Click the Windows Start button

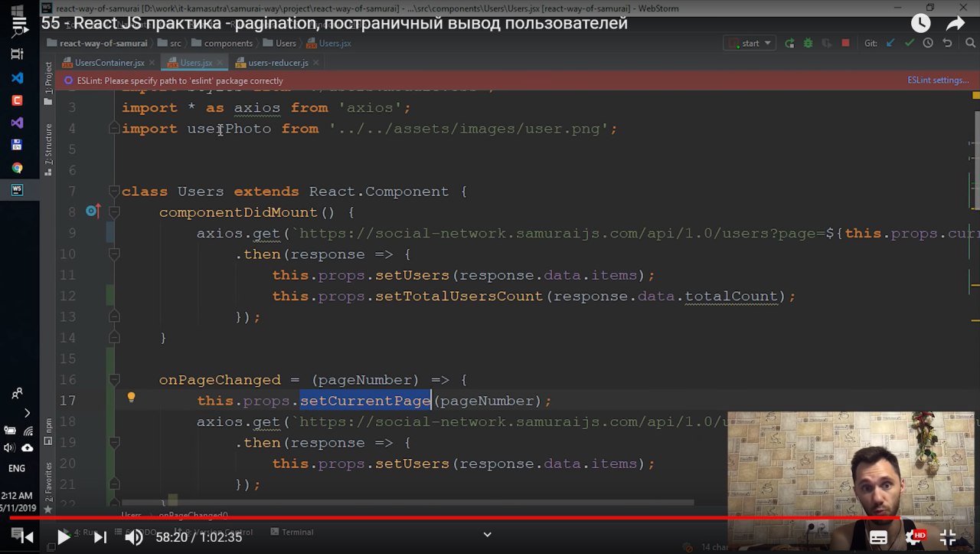point(17,11)
